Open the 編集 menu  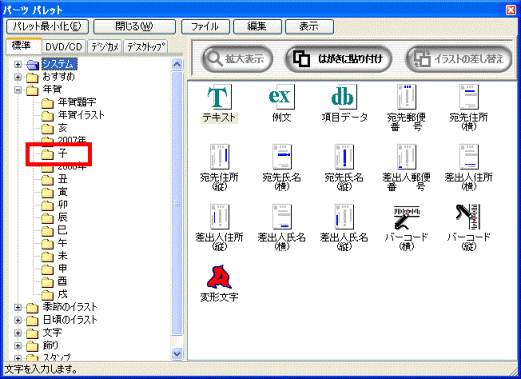[257, 26]
